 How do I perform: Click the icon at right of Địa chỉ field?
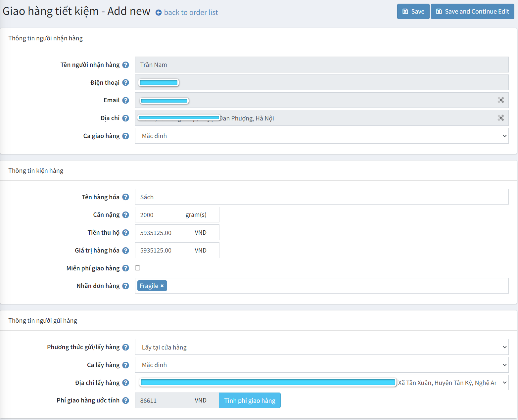501,118
